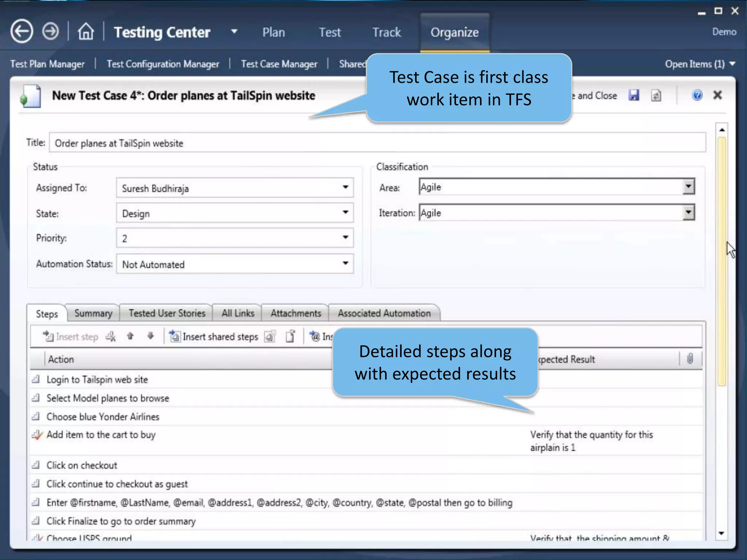Open help via the blue question icon

pos(697,96)
